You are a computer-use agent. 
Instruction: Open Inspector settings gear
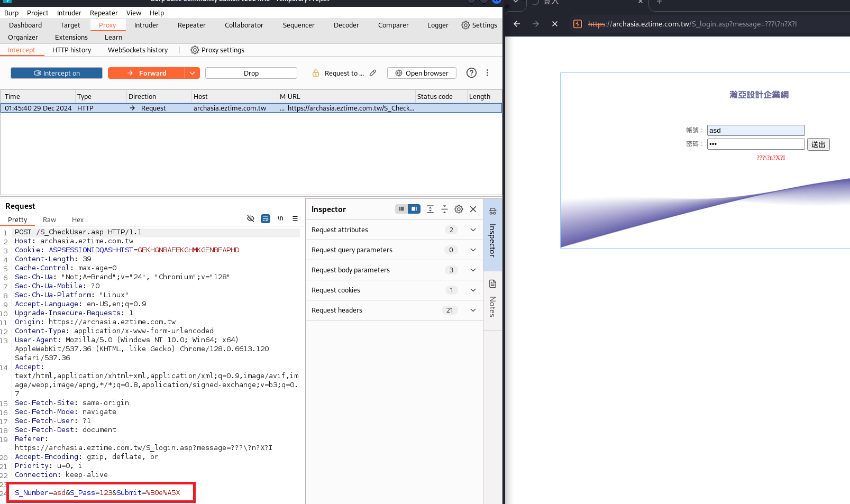459,209
